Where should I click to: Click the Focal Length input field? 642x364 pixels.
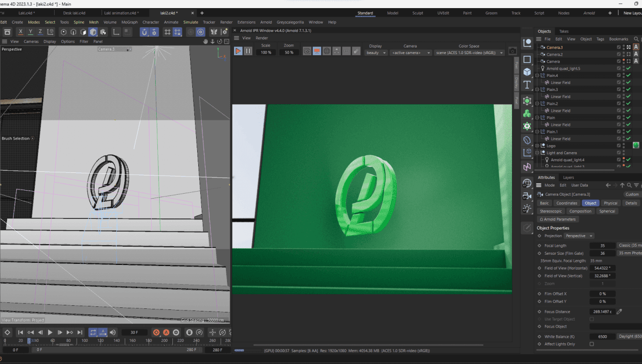[x=602, y=246]
